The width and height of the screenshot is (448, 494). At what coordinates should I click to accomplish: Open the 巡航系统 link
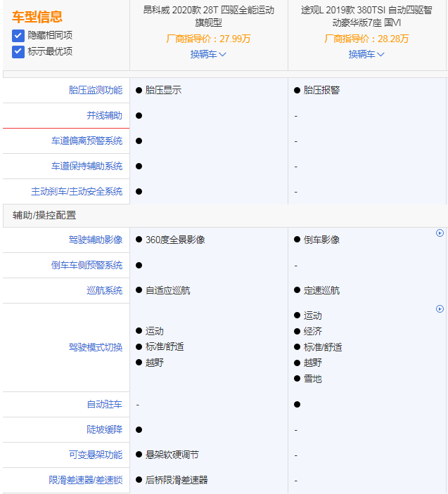point(104,290)
